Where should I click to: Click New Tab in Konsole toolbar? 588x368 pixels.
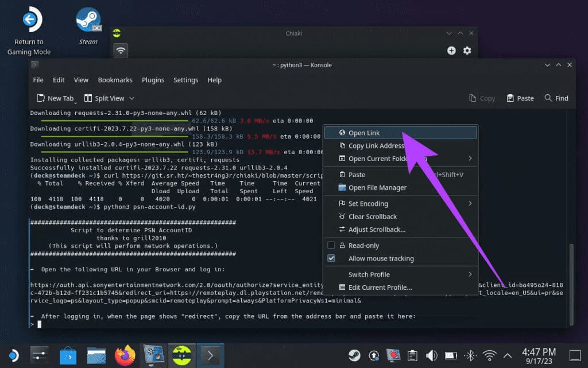(x=55, y=98)
